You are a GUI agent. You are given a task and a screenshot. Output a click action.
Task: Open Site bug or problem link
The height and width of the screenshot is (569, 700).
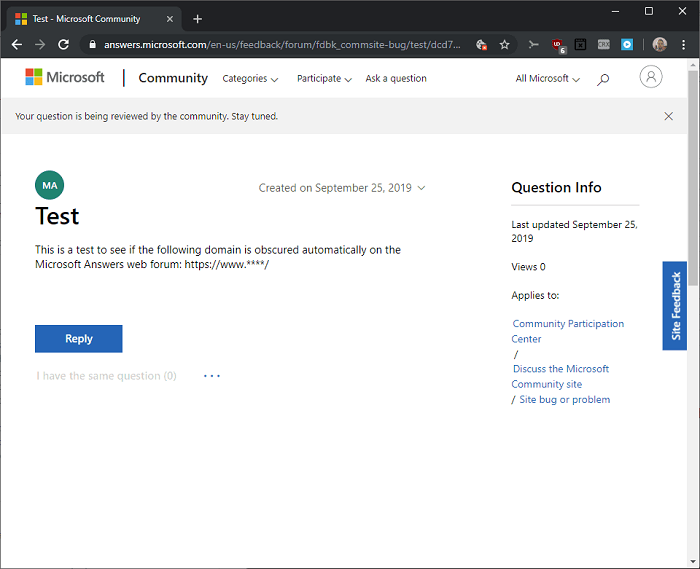[565, 399]
